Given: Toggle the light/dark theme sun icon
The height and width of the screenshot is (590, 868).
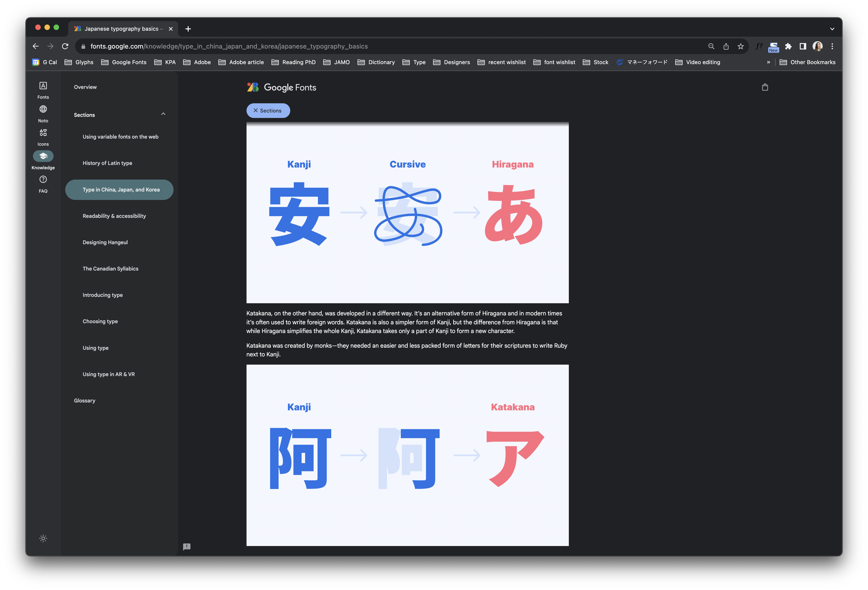Looking at the screenshot, I should tap(43, 538).
